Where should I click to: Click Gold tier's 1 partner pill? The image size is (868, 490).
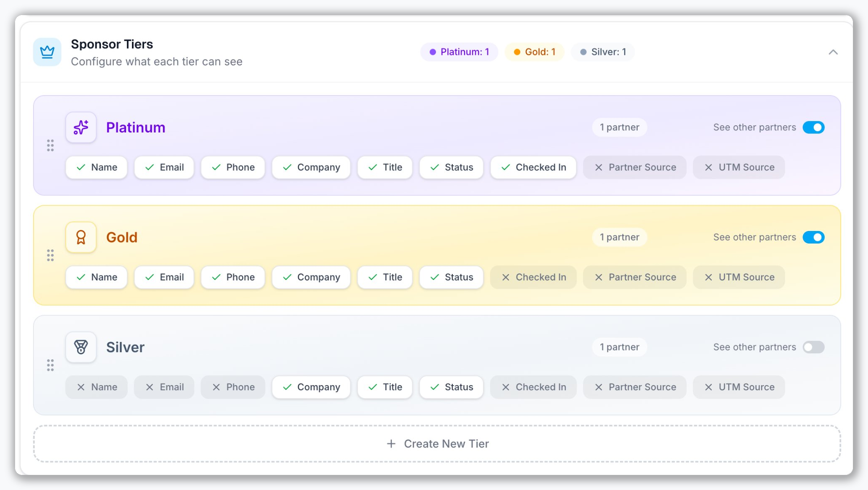coord(619,237)
